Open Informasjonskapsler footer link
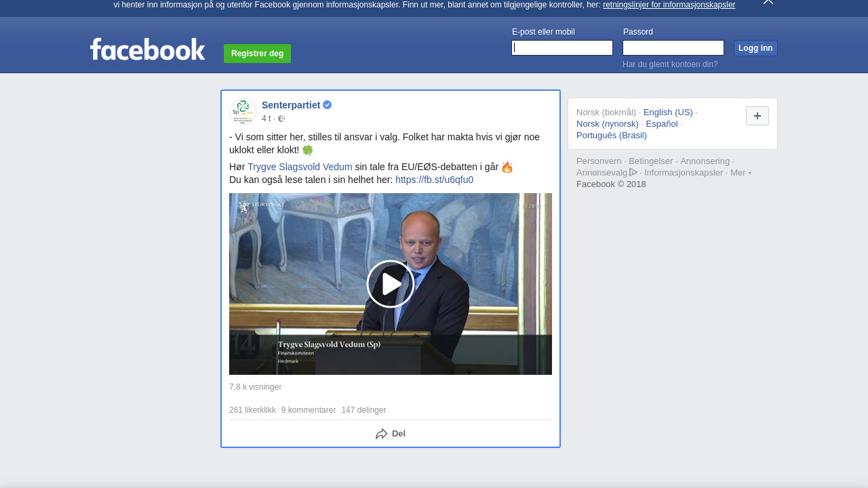The height and width of the screenshot is (488, 868). pos(684,173)
